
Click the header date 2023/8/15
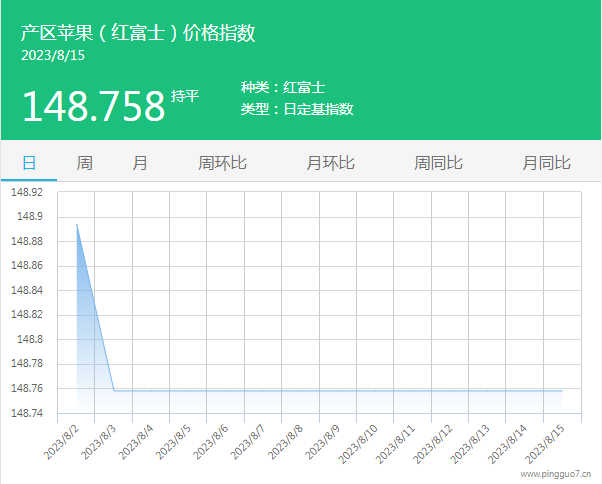53,56
